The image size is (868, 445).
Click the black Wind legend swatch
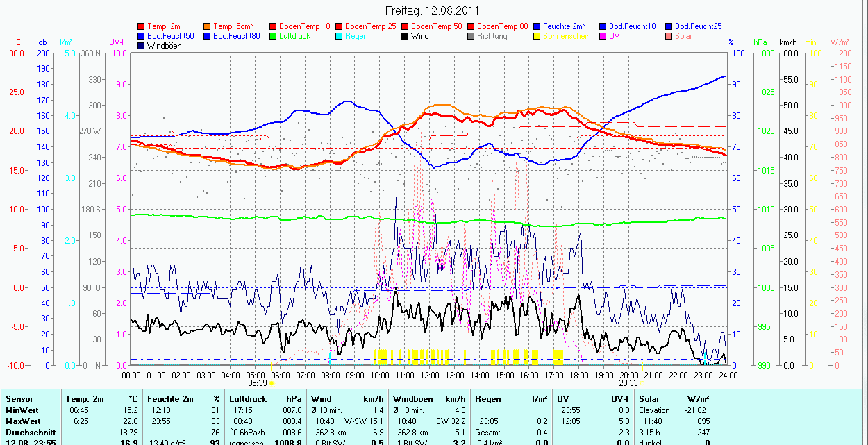404,36
